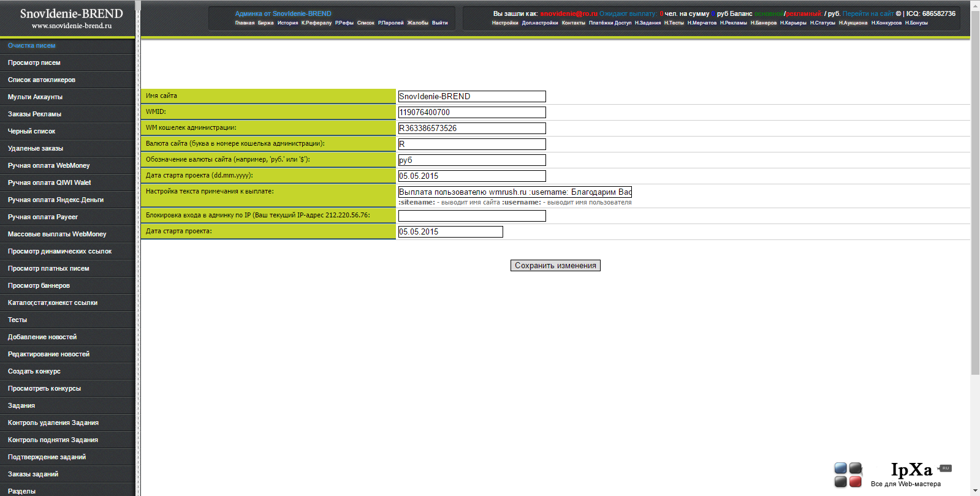Focus the Валюта сайта input field
980x496 pixels.
(472, 144)
